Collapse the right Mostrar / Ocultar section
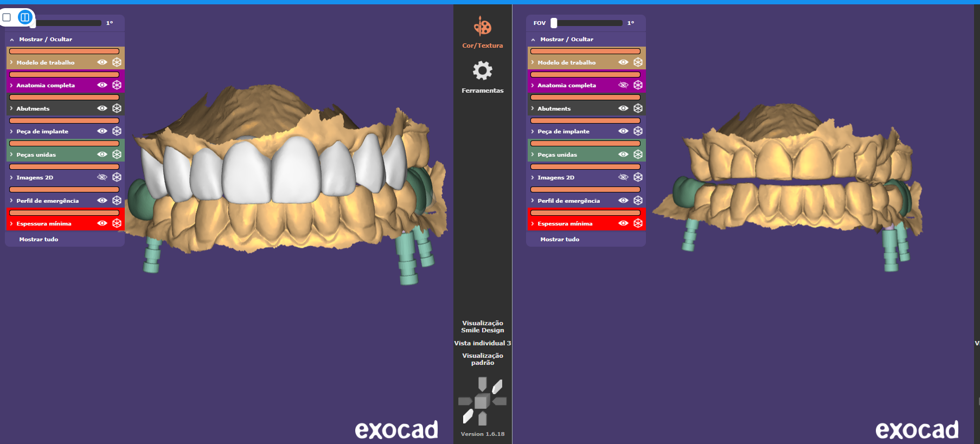 [533, 40]
